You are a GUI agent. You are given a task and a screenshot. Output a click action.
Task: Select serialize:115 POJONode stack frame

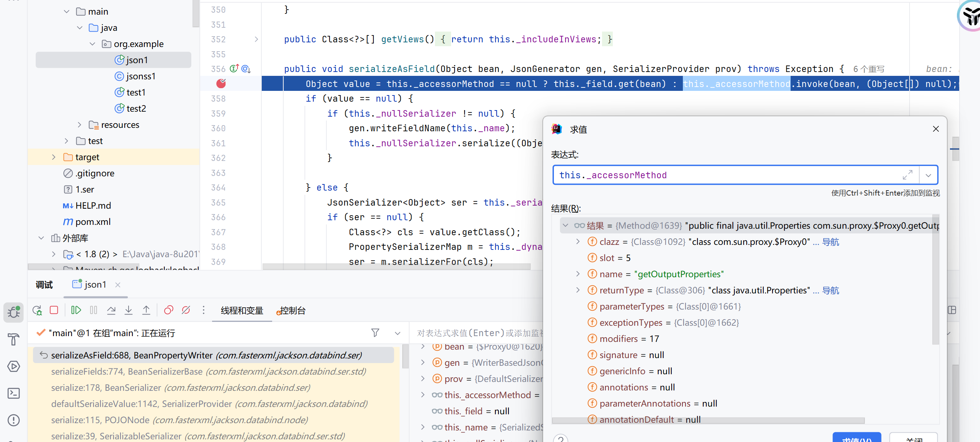pyautogui.click(x=179, y=420)
